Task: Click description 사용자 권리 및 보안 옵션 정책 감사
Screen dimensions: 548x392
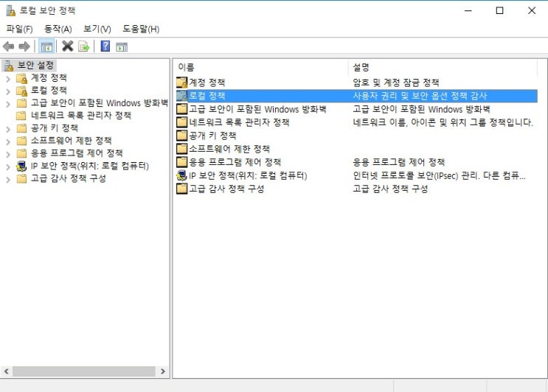Action: pyautogui.click(x=420, y=96)
